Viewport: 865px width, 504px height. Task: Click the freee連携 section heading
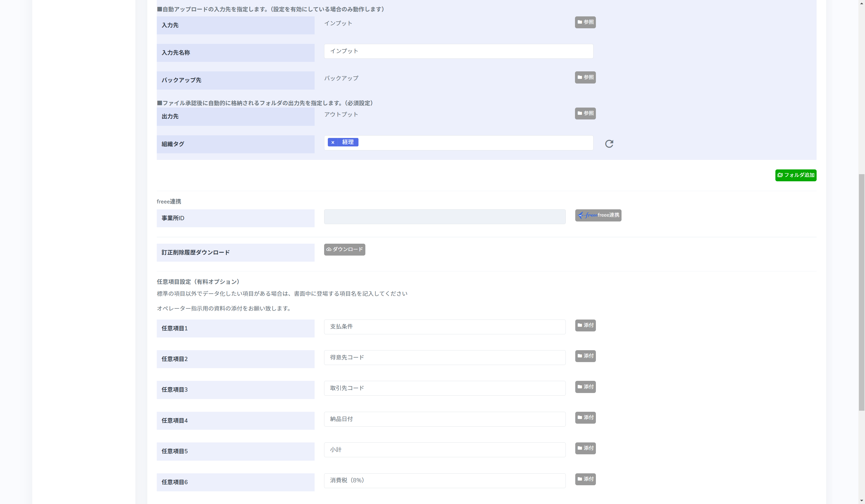169,201
